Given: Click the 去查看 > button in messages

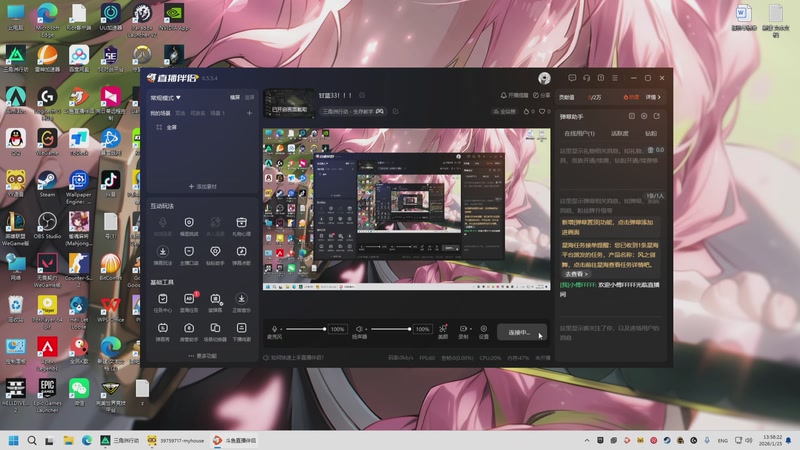Looking at the screenshot, I should [x=577, y=274].
